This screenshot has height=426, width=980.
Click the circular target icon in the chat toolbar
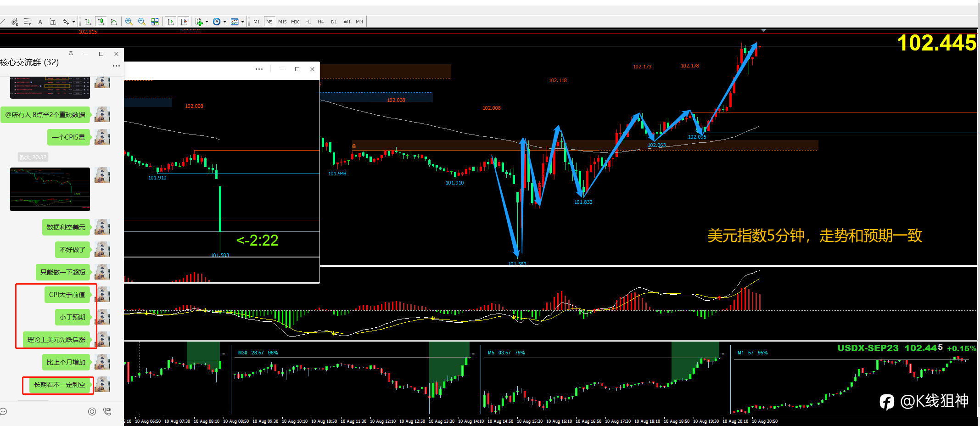click(x=92, y=411)
